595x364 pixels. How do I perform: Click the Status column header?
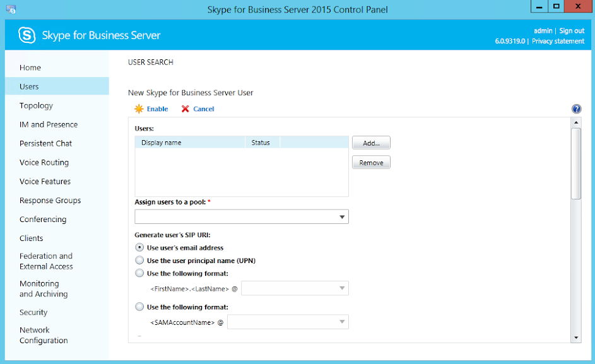[x=262, y=143]
